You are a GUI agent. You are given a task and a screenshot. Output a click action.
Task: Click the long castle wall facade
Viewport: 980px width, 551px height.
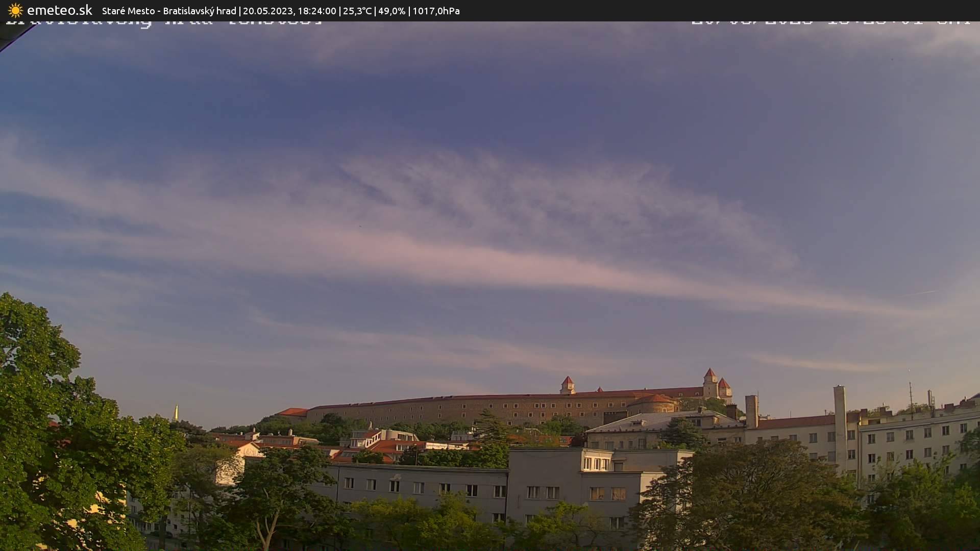pyautogui.click(x=459, y=410)
